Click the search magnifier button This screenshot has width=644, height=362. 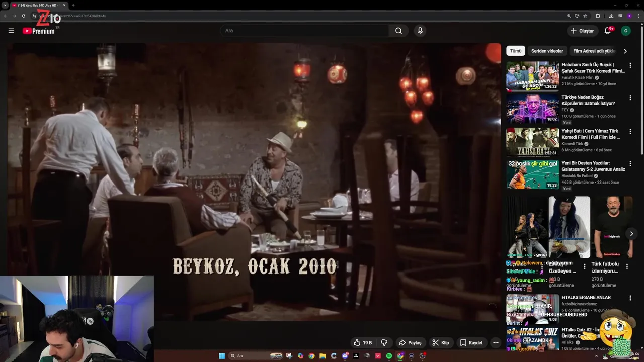point(398,31)
